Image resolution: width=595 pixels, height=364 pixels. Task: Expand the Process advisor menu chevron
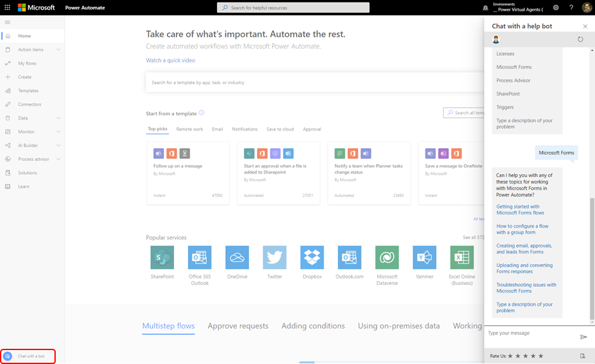(x=58, y=159)
